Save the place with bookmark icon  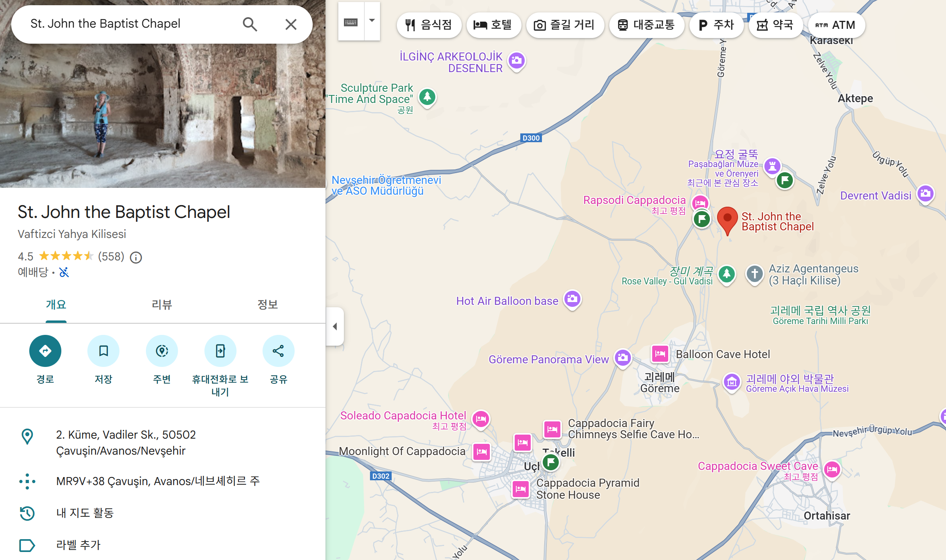[x=103, y=351]
